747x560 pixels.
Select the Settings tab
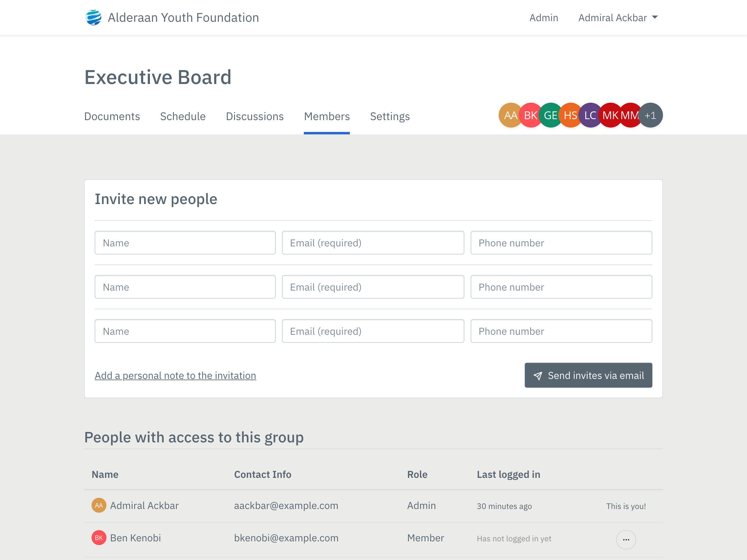click(x=390, y=116)
